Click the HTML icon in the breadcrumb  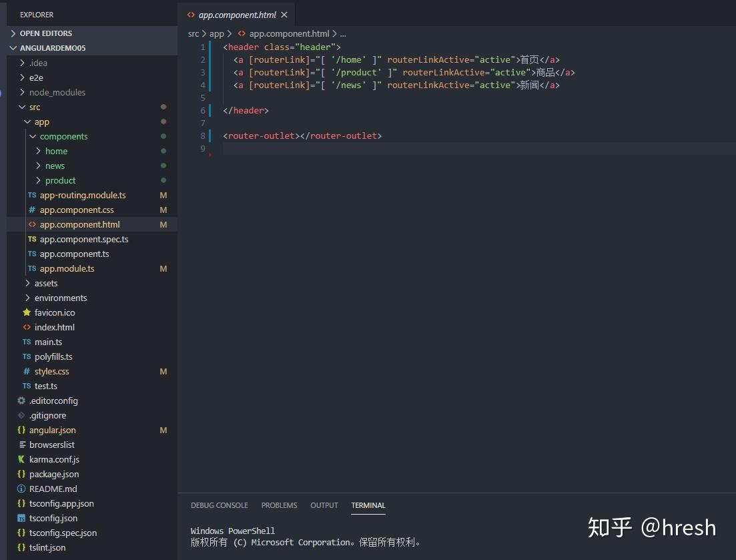tap(242, 34)
